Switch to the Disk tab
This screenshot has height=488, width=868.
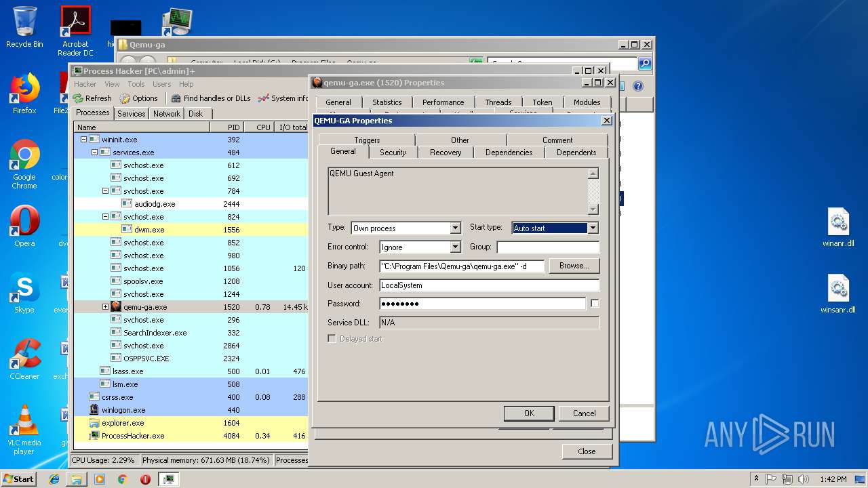coord(196,114)
